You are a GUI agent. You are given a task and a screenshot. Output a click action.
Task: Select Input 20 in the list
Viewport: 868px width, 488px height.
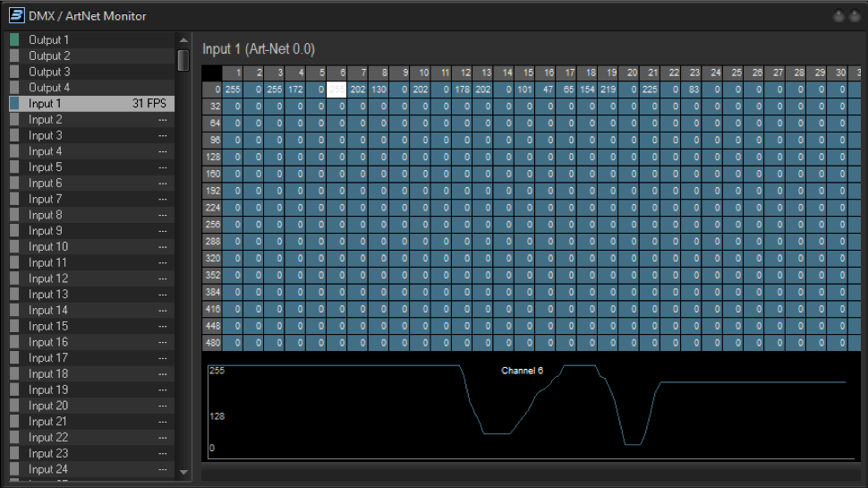(92, 406)
